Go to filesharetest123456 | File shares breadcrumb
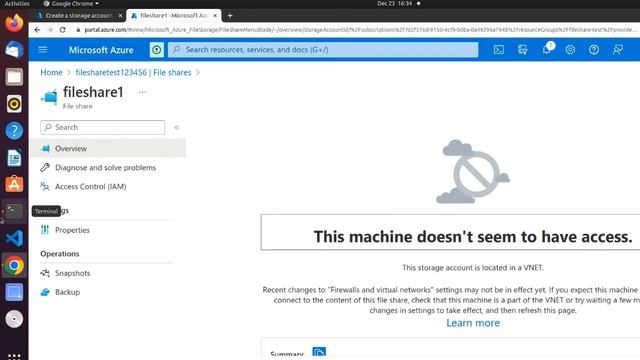Image resolution: width=640 pixels, height=360 pixels. pyautogui.click(x=133, y=73)
